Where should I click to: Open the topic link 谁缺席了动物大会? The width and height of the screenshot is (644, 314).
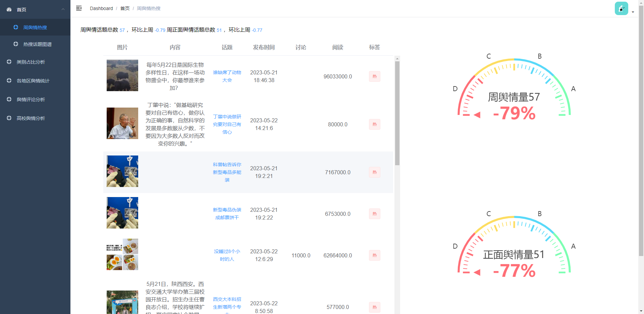227,76
